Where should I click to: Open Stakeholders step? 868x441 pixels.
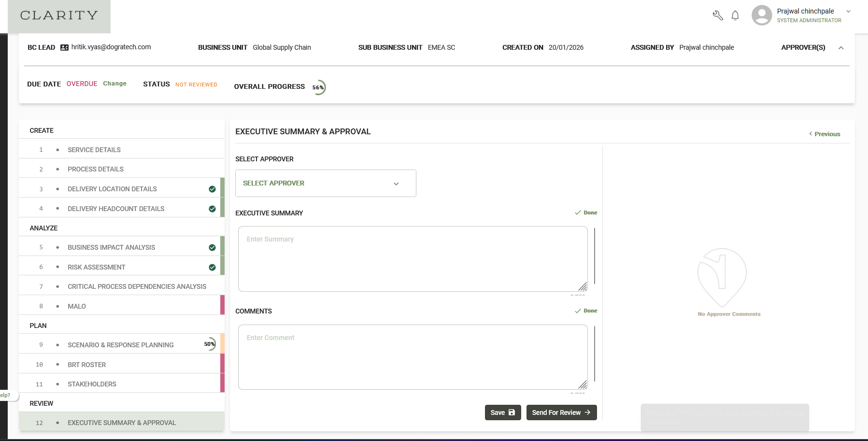[121, 384]
